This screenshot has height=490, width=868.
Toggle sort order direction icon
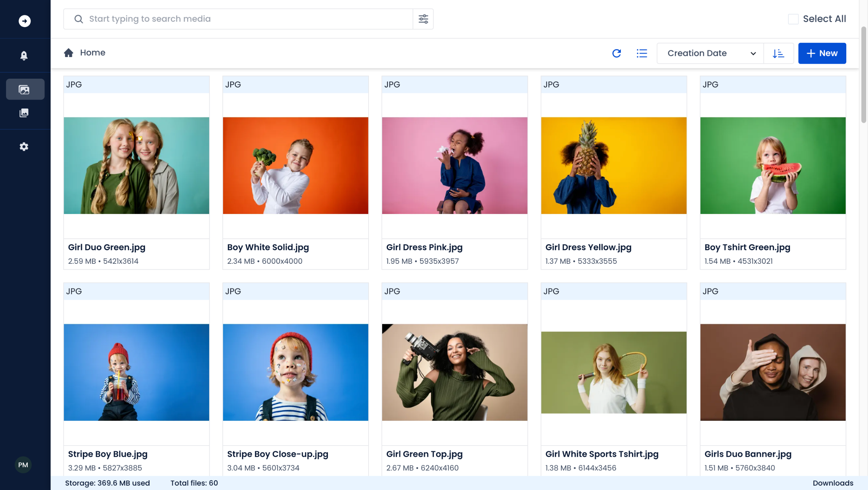(778, 53)
